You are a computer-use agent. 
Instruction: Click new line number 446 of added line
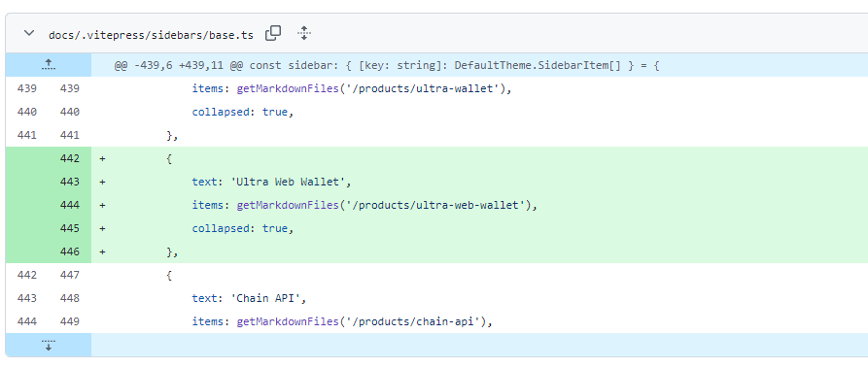[x=70, y=251]
